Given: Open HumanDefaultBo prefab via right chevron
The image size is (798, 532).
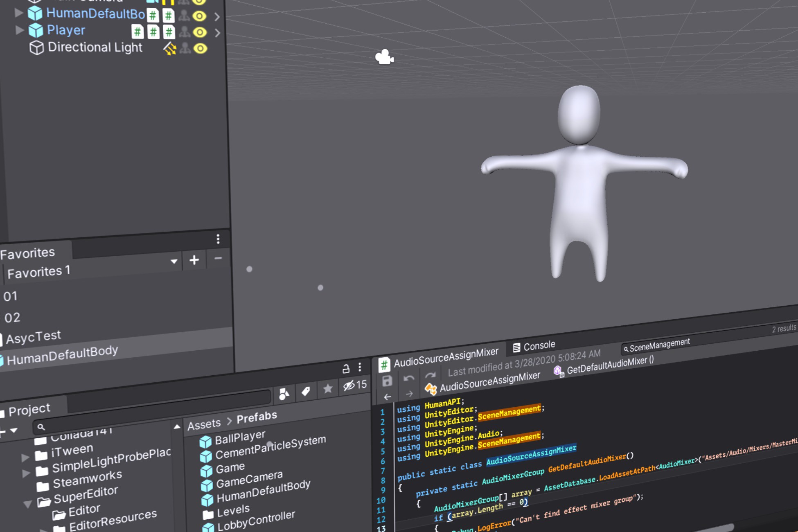Looking at the screenshot, I should coord(217,17).
